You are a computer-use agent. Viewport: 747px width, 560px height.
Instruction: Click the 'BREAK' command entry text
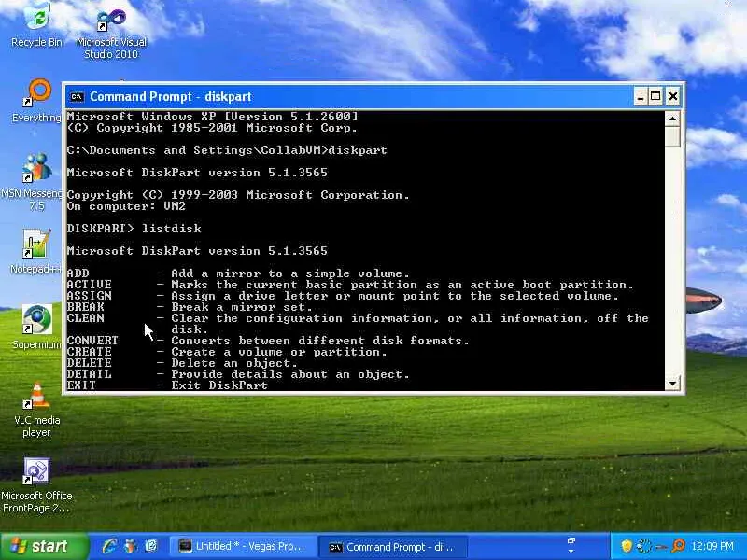click(x=85, y=307)
